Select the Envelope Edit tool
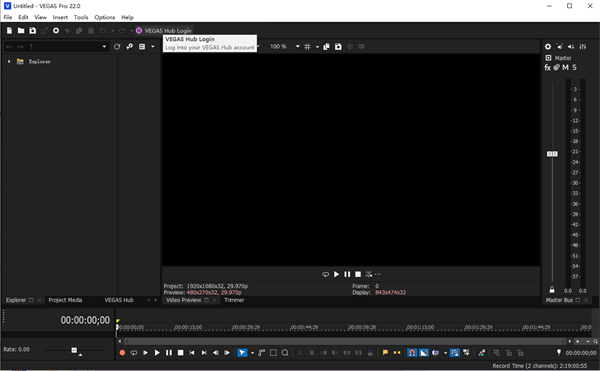Image resolution: width=600 pixels, height=371 pixels. (262, 353)
